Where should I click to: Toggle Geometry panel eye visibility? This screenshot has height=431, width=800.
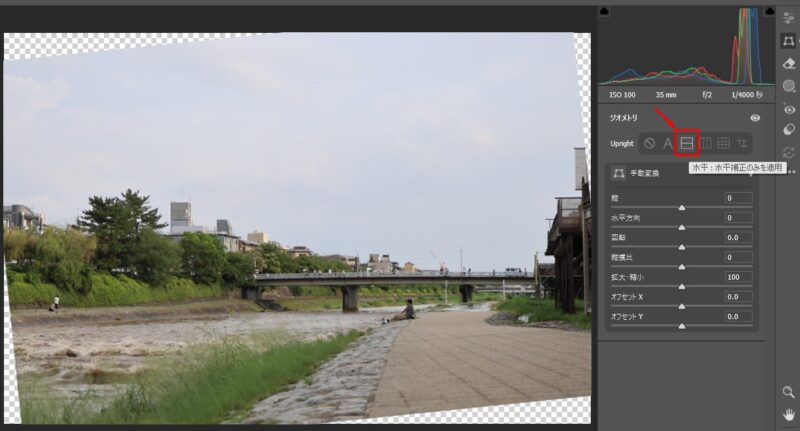pyautogui.click(x=755, y=118)
